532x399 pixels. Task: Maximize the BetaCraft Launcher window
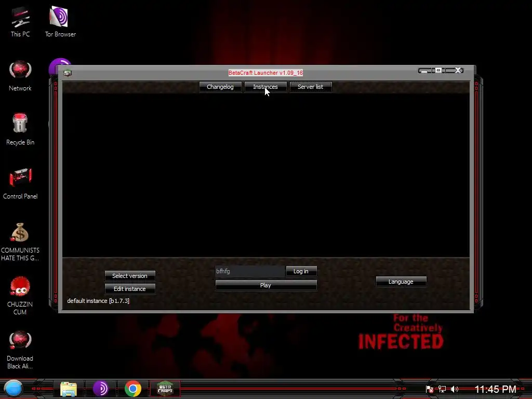click(438, 70)
